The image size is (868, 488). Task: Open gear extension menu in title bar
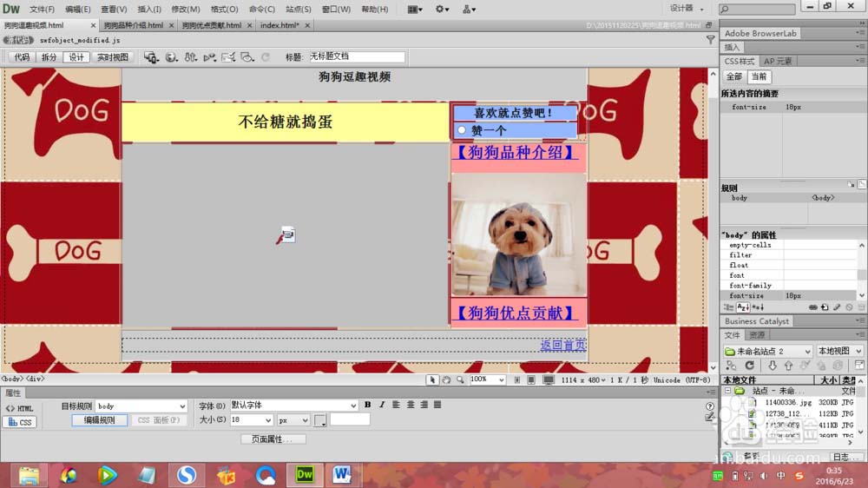click(x=442, y=9)
